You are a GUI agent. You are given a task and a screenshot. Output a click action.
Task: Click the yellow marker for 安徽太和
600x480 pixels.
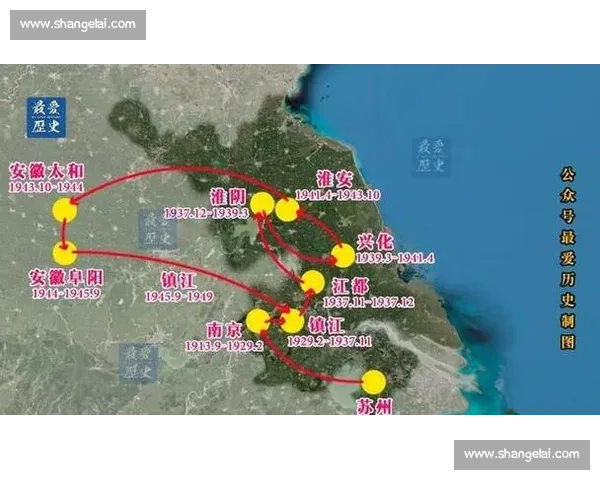click(x=65, y=210)
